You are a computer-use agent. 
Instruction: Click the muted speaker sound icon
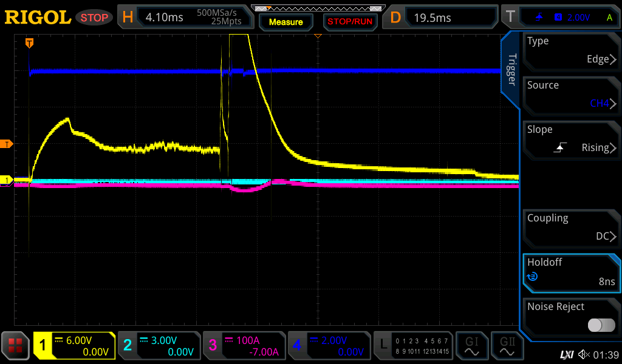pos(584,354)
